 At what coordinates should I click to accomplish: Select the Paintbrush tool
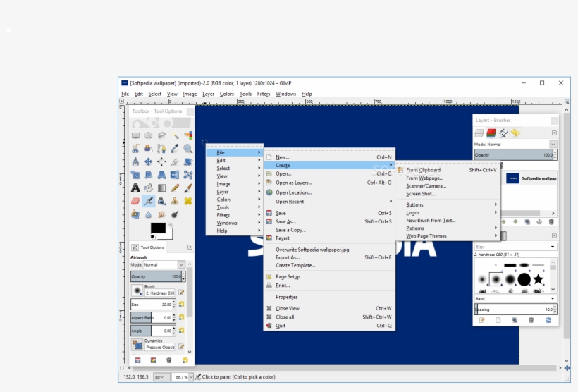pos(188,188)
